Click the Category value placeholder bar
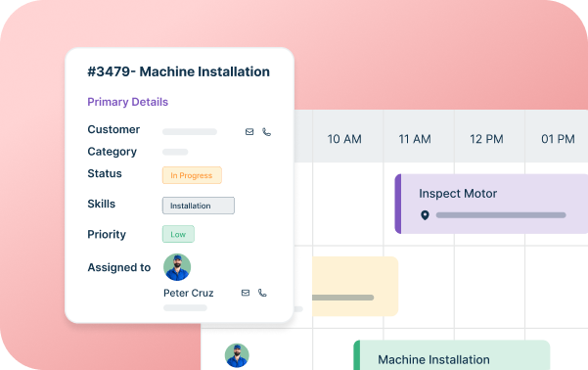This screenshot has height=370, width=588. [x=175, y=152]
